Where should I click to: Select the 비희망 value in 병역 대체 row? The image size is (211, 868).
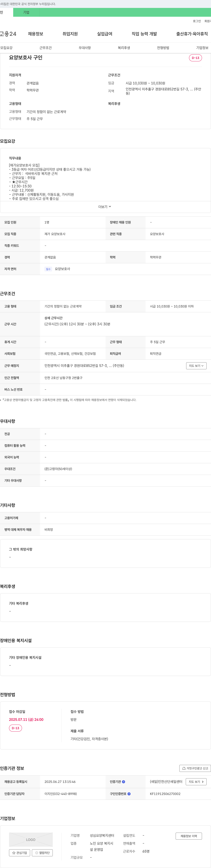pyautogui.click(x=49, y=530)
